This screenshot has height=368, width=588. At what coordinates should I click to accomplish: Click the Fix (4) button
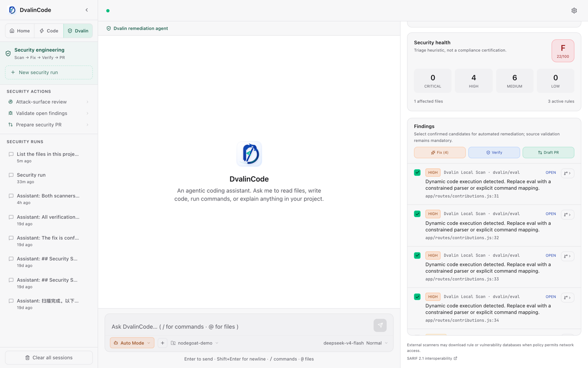pyautogui.click(x=440, y=153)
